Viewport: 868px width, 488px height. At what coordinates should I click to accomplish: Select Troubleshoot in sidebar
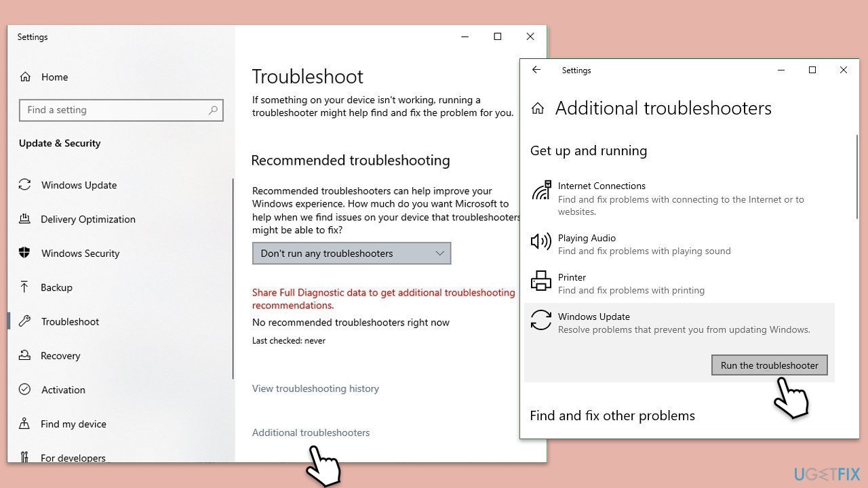70,321
